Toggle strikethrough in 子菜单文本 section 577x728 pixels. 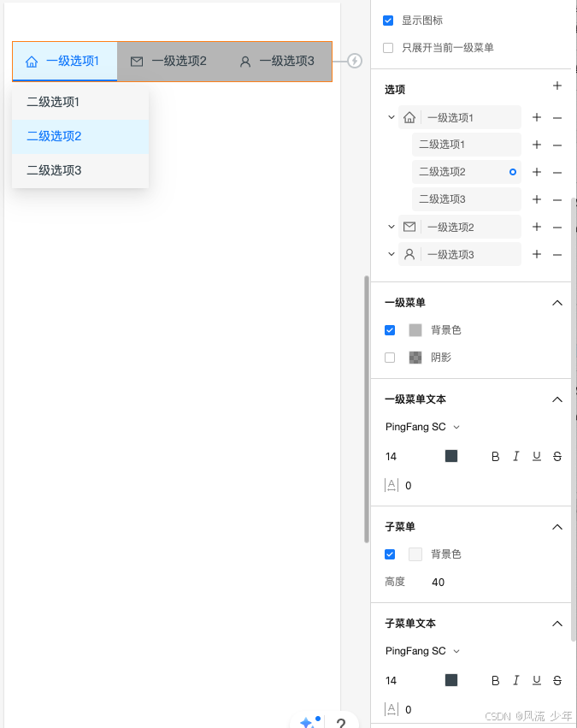pyautogui.click(x=557, y=681)
